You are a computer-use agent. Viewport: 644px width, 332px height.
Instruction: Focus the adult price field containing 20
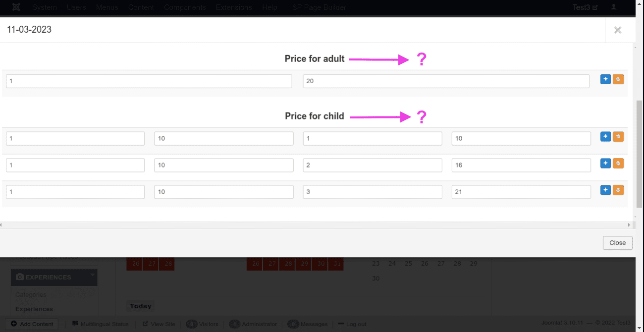[446, 81]
